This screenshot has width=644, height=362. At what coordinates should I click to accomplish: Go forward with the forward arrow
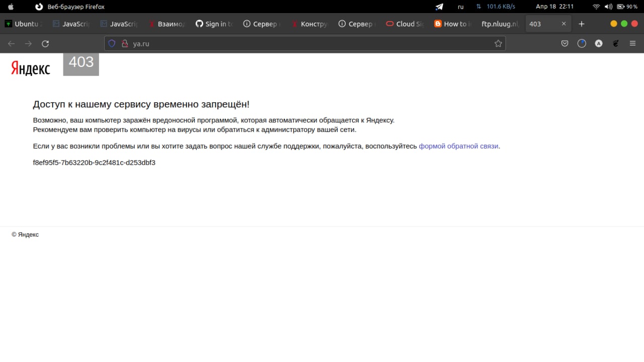(28, 44)
